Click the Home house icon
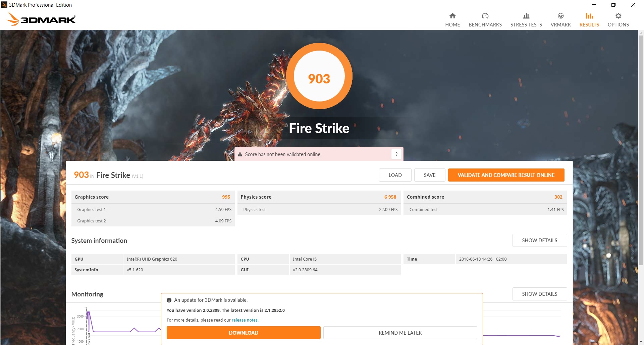 tap(452, 16)
